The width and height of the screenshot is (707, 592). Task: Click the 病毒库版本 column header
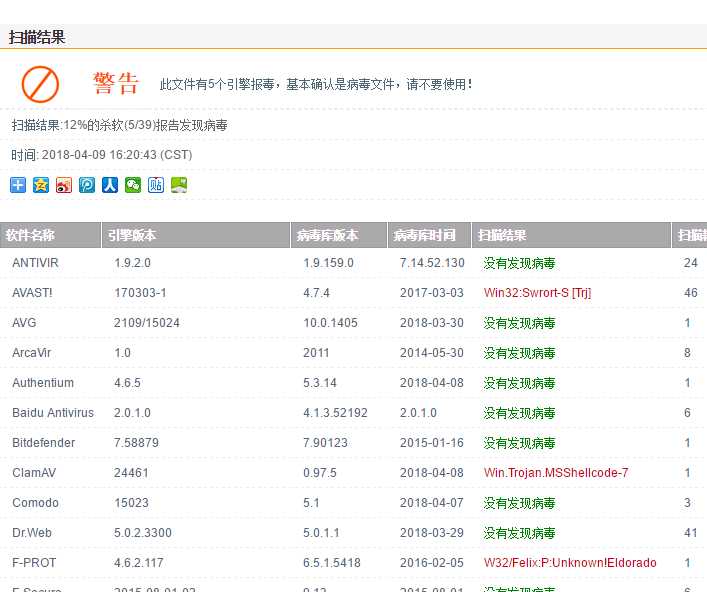327,236
